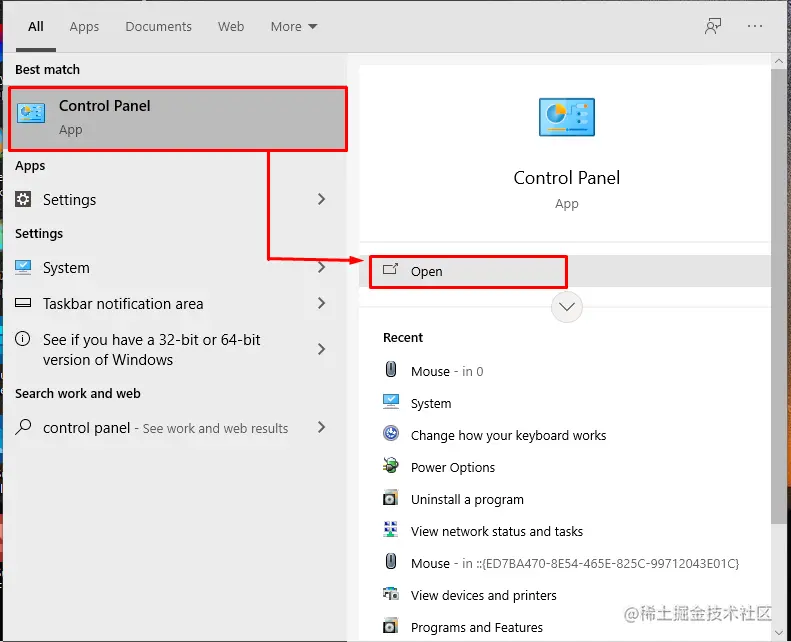
Task: Click the Taskbar notification area icon
Action: 23,303
